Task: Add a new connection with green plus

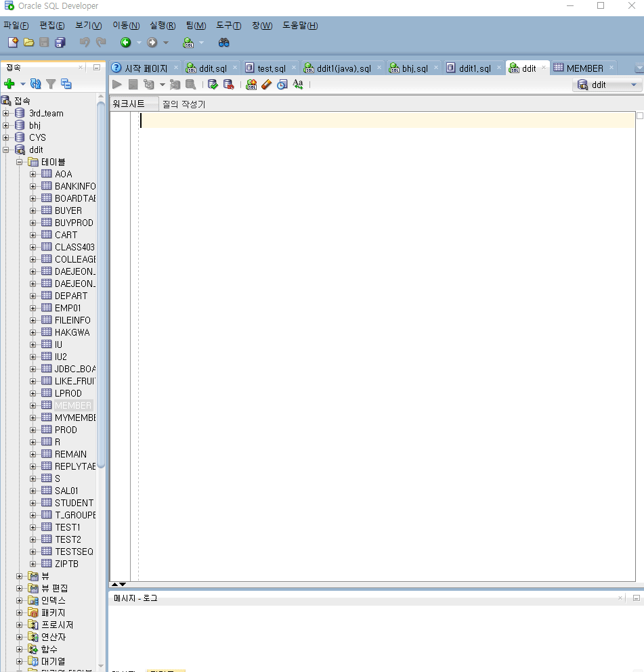Action: 9,84
